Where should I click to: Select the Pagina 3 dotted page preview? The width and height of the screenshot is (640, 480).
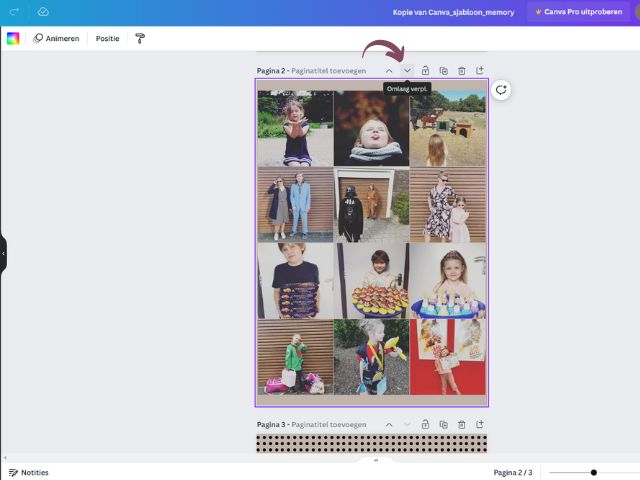coord(371,444)
